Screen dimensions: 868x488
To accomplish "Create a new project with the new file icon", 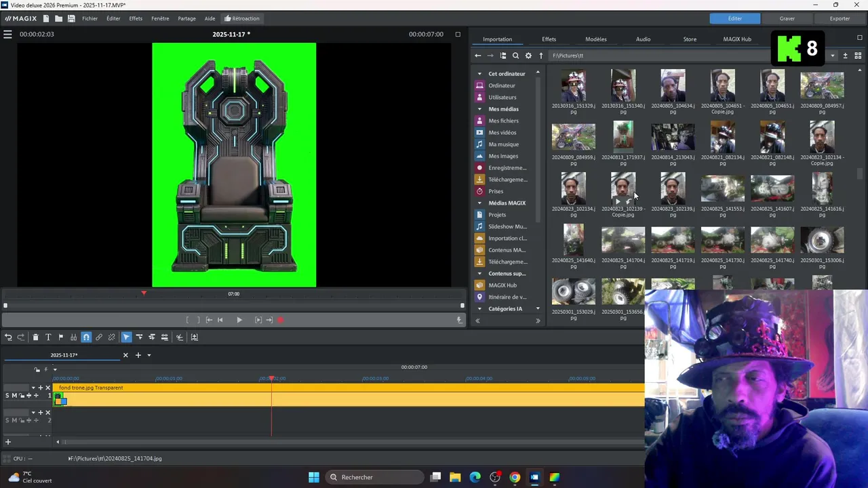I will click(45, 18).
